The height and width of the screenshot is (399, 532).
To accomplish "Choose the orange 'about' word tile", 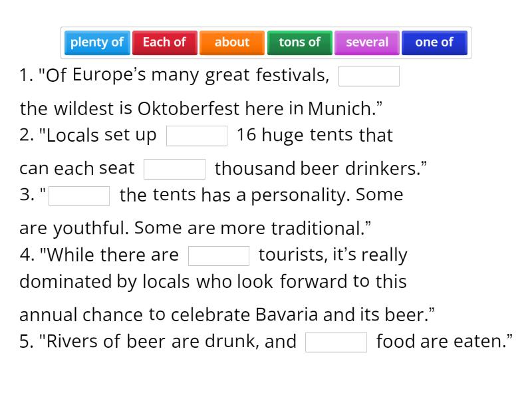I will (232, 43).
